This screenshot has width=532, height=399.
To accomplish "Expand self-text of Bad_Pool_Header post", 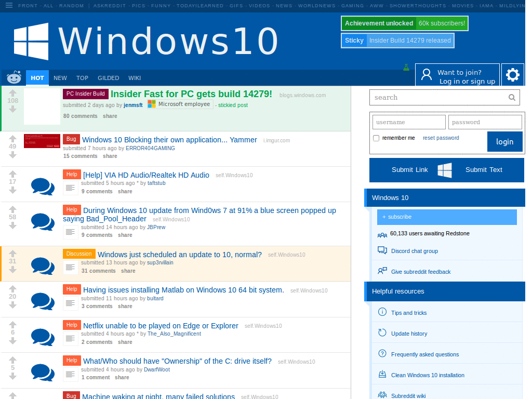I will click(x=70, y=232).
